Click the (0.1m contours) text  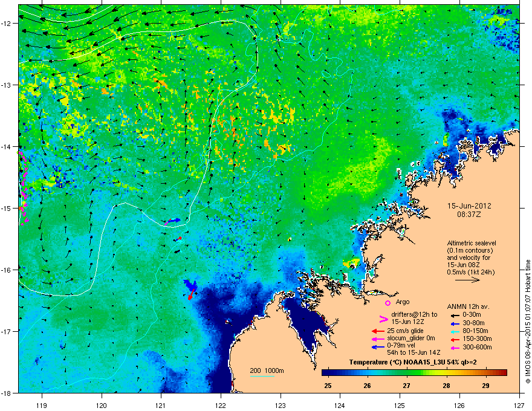point(470,251)
